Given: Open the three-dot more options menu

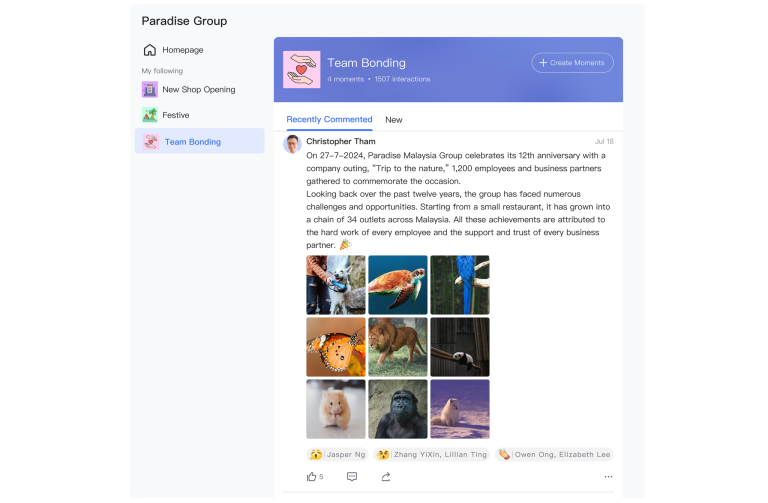Looking at the screenshot, I should (608, 477).
